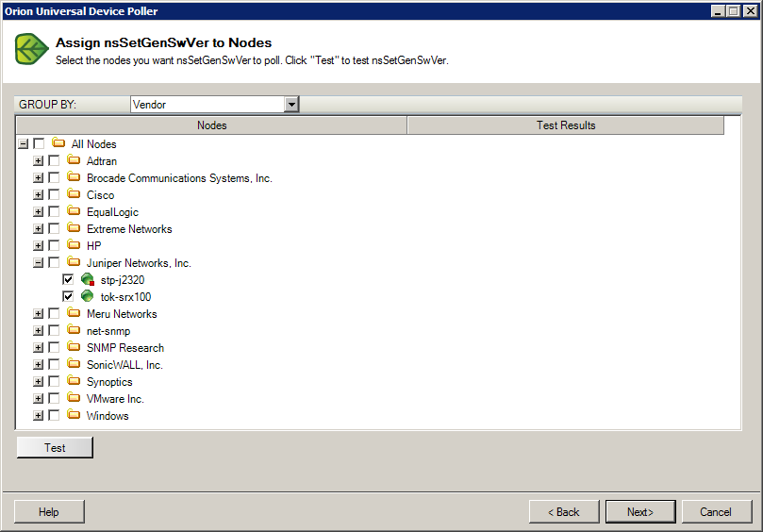Click the Brocade Communications Systems folder icon

(74, 177)
